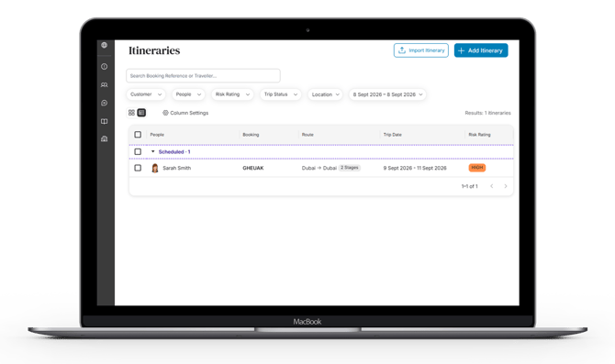615x364 pixels.
Task: Click the Import Itinerary button
Action: click(421, 50)
